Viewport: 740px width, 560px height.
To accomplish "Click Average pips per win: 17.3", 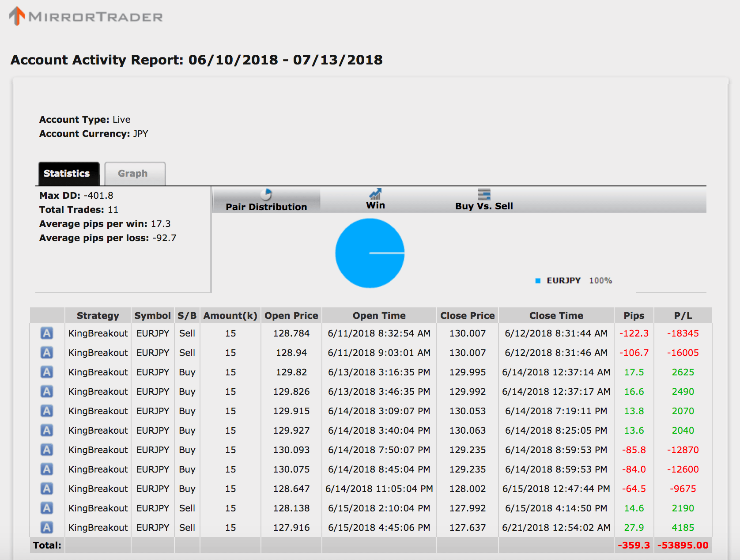I will (105, 224).
